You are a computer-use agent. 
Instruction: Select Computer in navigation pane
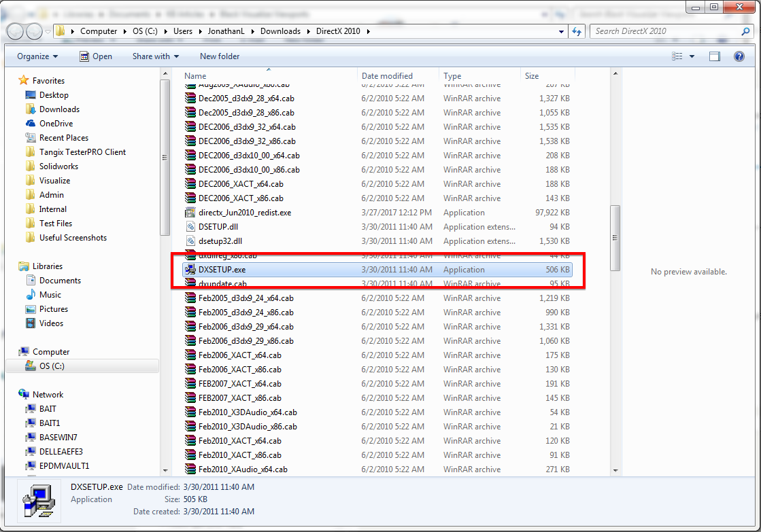tap(51, 351)
